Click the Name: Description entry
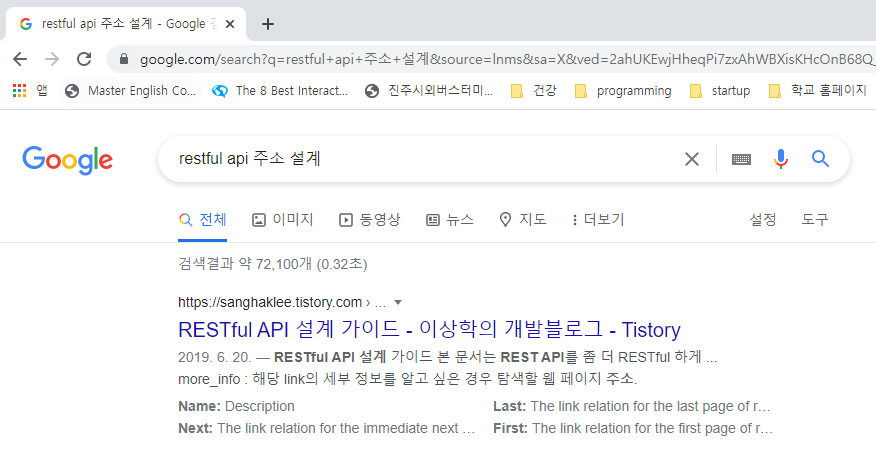Image resolution: width=876 pixels, height=460 pixels. pos(236,406)
